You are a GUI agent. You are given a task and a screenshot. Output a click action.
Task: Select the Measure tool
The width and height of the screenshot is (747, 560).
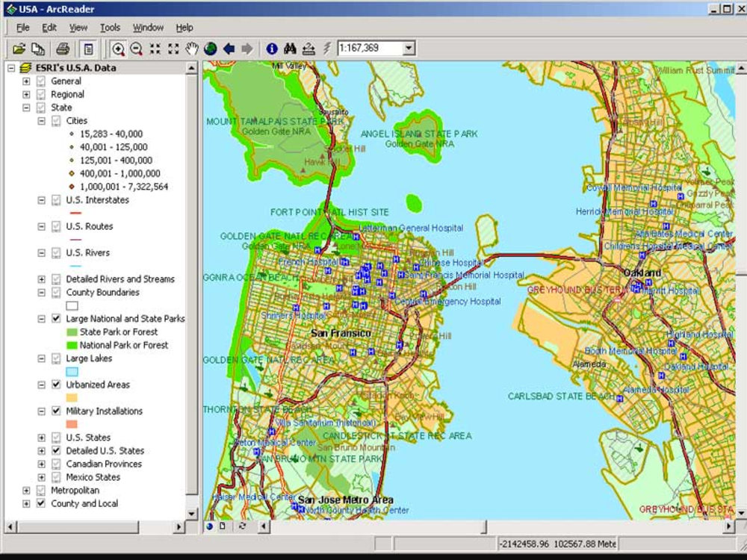point(309,48)
